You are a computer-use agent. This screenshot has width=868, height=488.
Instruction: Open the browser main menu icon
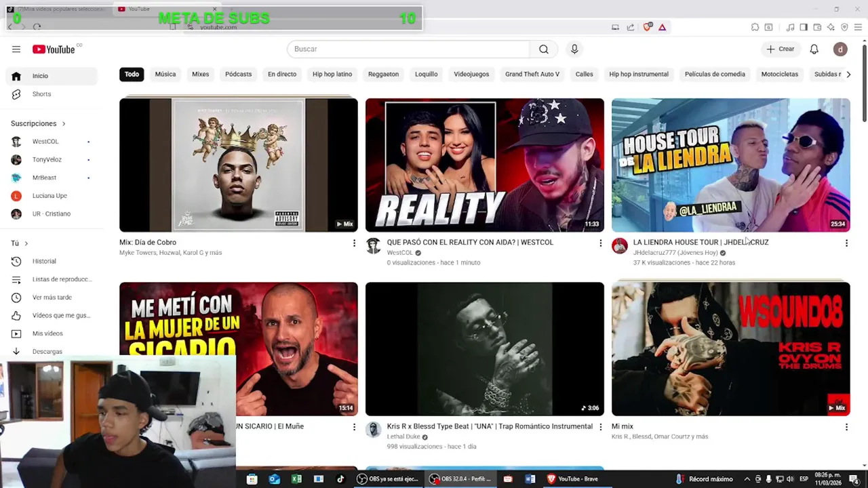point(858,27)
